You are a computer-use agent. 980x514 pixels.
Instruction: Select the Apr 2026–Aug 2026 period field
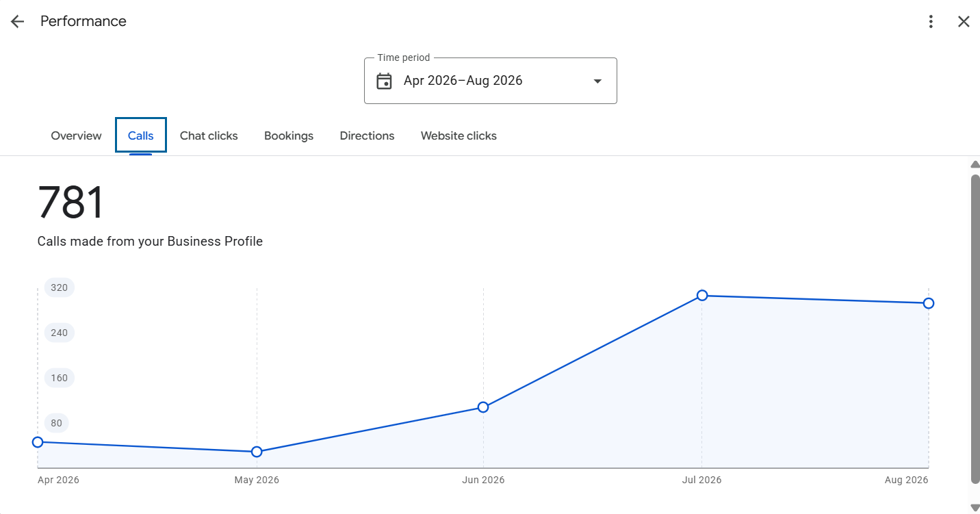(491, 81)
